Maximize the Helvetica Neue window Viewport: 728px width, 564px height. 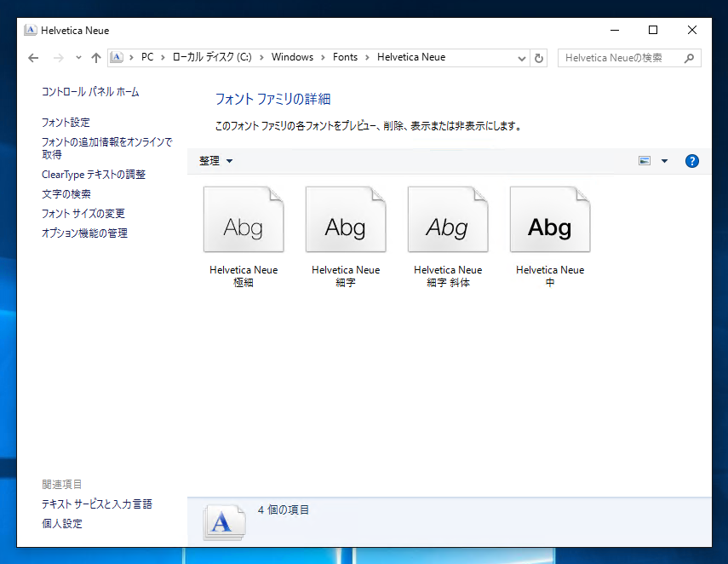(x=653, y=30)
